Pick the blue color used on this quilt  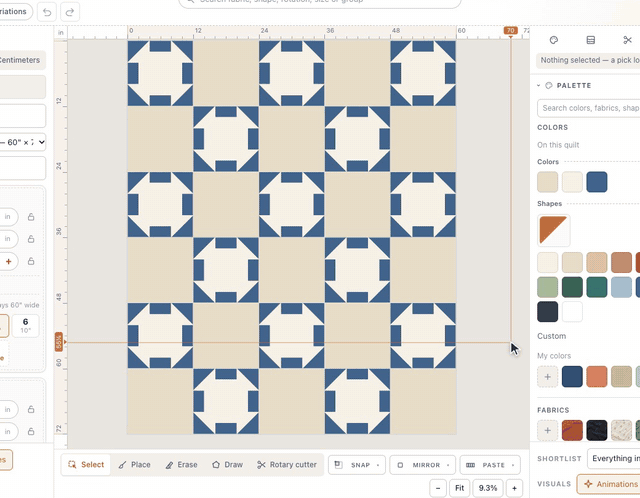[x=597, y=182]
